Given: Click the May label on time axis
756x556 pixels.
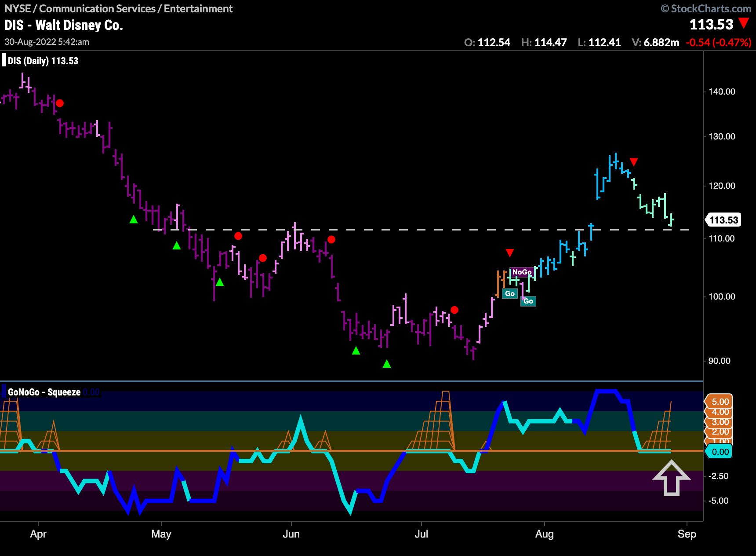Looking at the screenshot, I should (161, 534).
